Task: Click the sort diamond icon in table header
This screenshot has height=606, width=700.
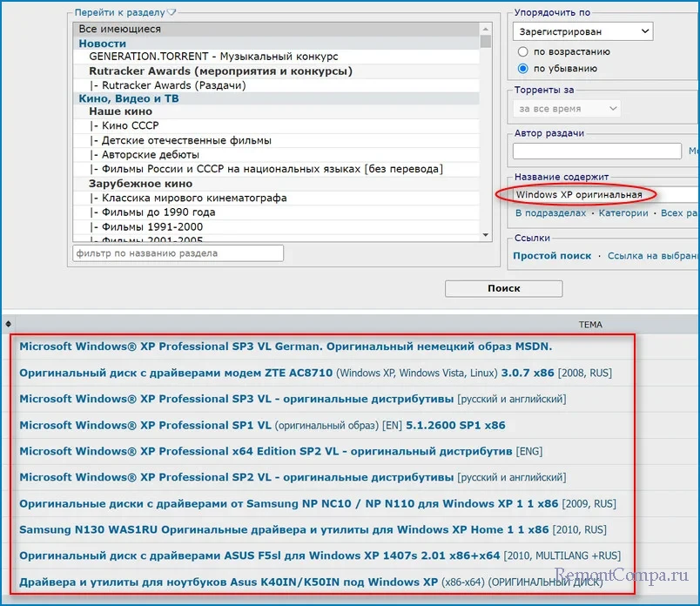Action: (9, 324)
